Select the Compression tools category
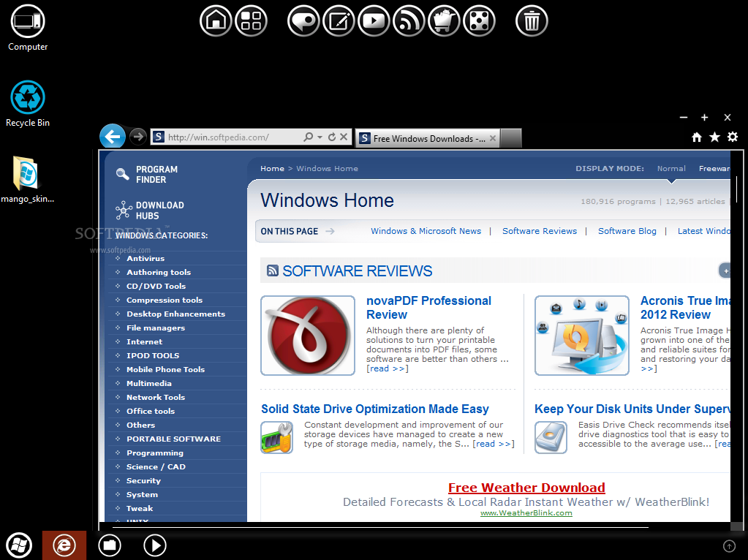Image resolution: width=748 pixels, height=560 pixels. pyautogui.click(x=165, y=300)
